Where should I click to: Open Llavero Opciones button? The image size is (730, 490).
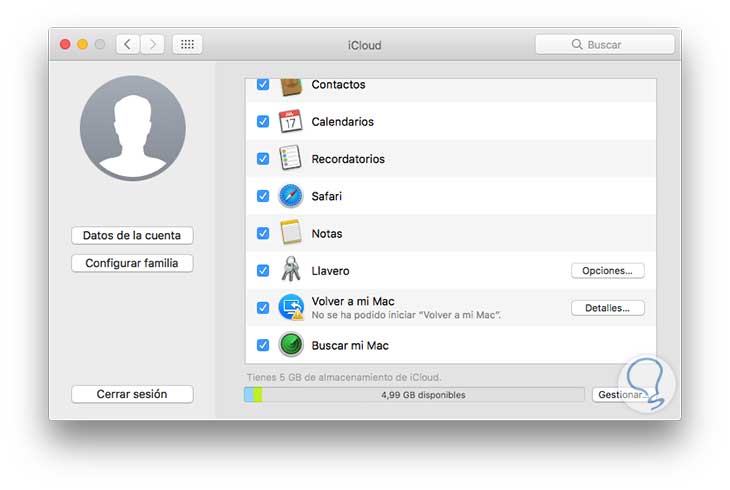click(608, 271)
